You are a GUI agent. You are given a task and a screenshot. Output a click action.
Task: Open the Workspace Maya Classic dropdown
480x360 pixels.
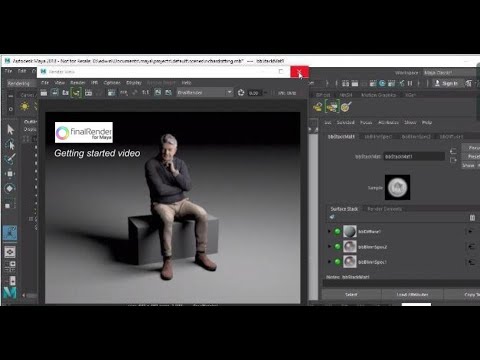[x=451, y=72]
